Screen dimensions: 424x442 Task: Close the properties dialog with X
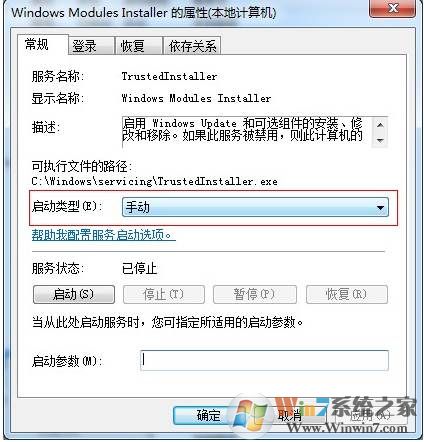pos(393,8)
